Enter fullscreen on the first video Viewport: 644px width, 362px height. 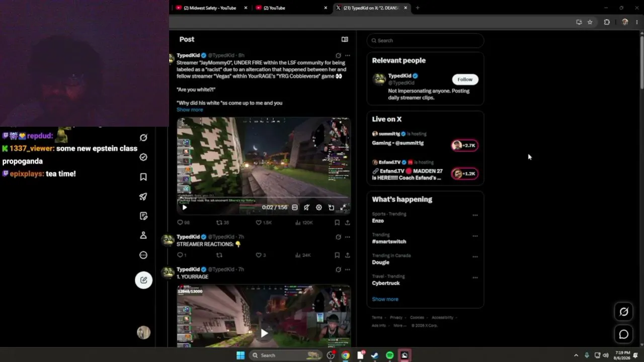click(343, 207)
